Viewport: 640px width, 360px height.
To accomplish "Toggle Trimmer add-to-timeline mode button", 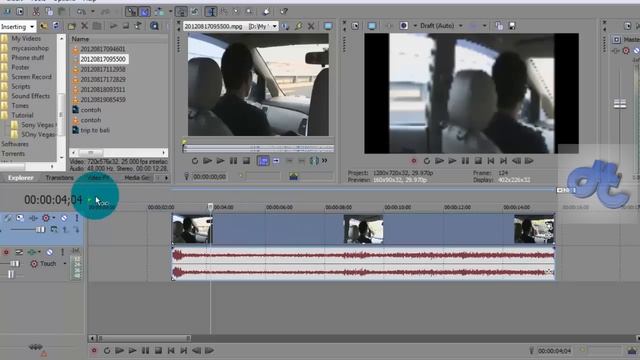I will tap(263, 161).
